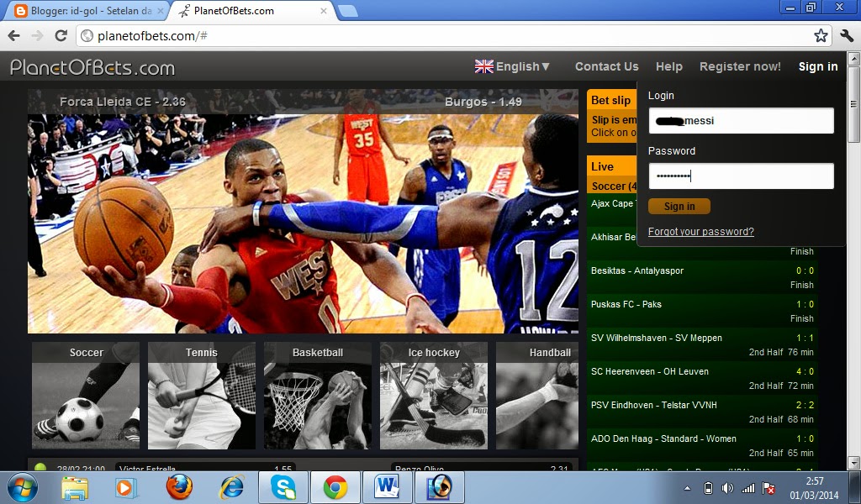Select the Soccer sport thumbnail
861x504 pixels.
coord(86,396)
